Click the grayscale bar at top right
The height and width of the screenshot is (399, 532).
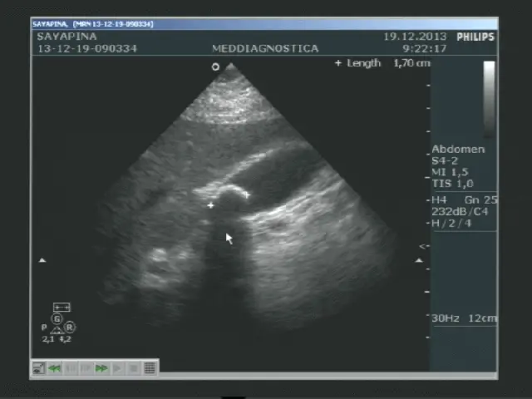pos(489,96)
